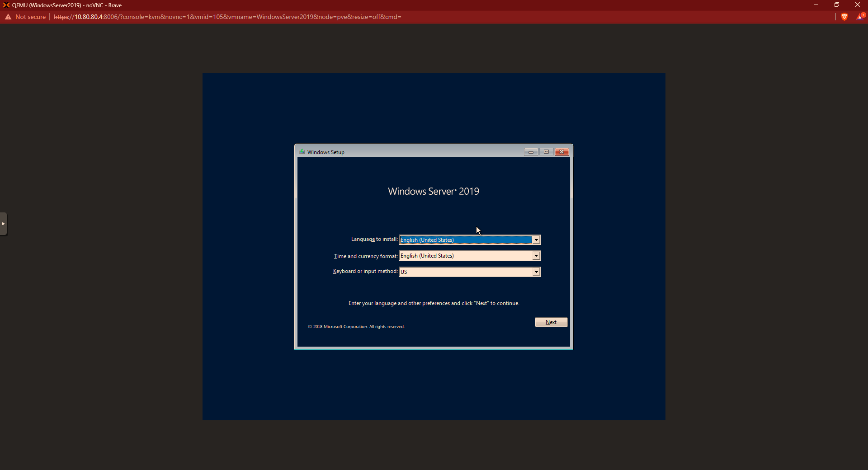The image size is (868, 470).
Task: Expand the noVNC control sidebar
Action: coord(4,224)
